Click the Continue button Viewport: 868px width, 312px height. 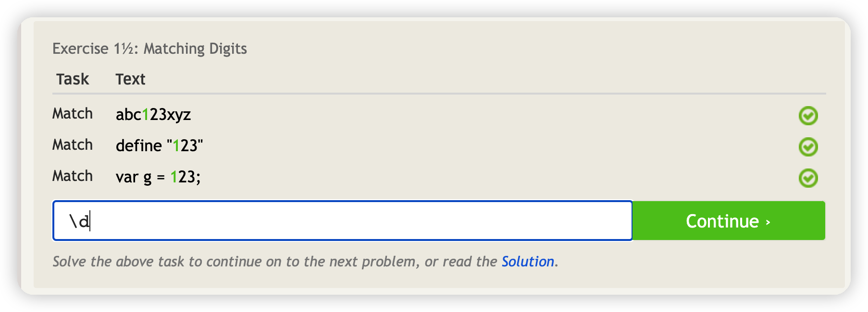coord(729,221)
